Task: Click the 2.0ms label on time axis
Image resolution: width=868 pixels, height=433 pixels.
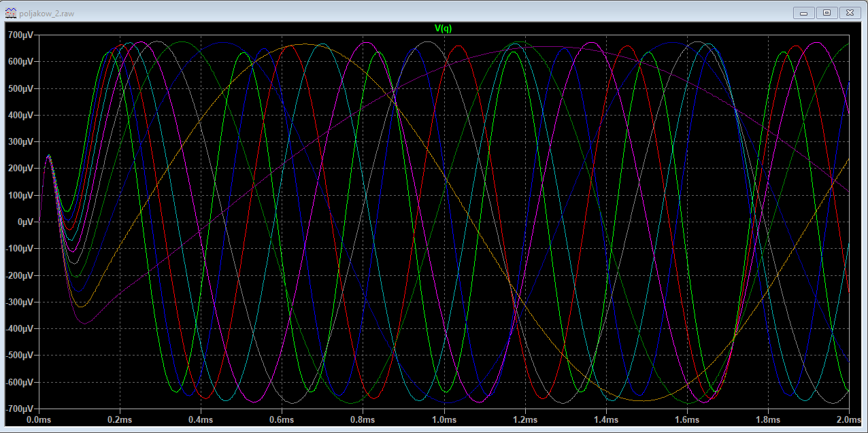Action: (848, 420)
